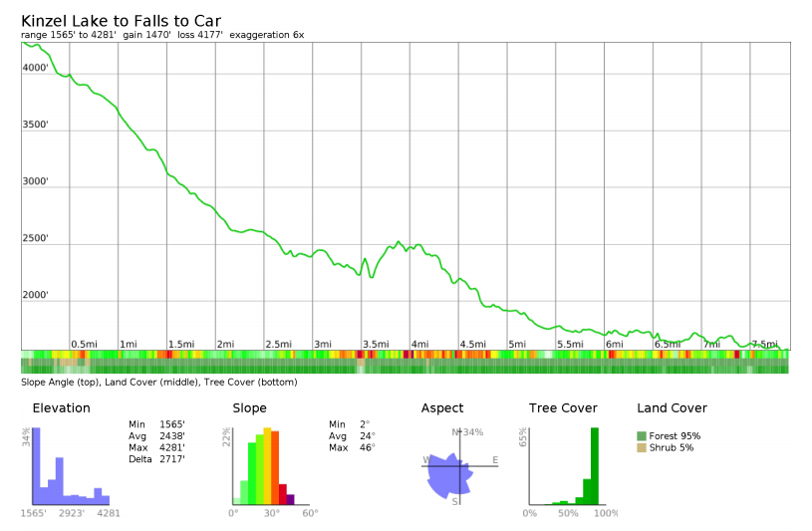Click the tallest bar in Tree Cover histogram

click(595, 466)
